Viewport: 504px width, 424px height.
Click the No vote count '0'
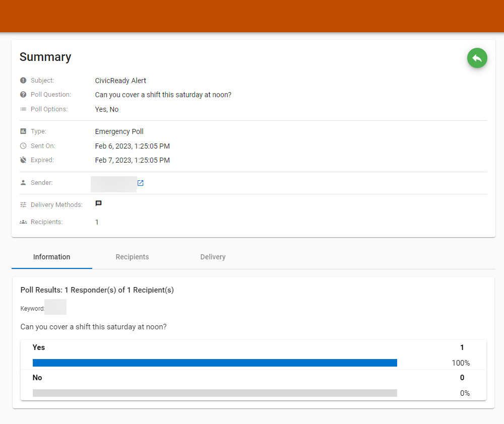tap(462, 378)
